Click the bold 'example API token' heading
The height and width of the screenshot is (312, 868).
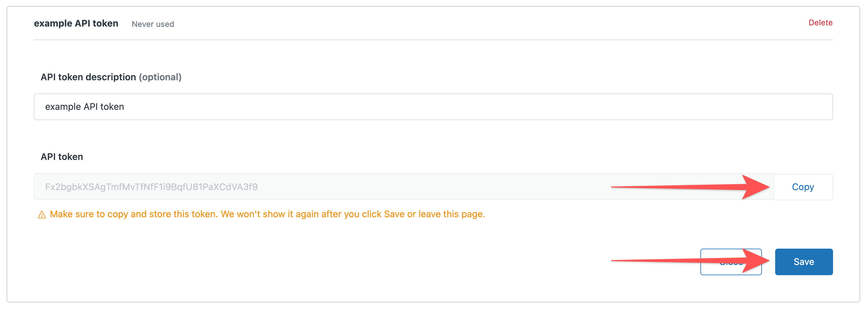coord(76,23)
